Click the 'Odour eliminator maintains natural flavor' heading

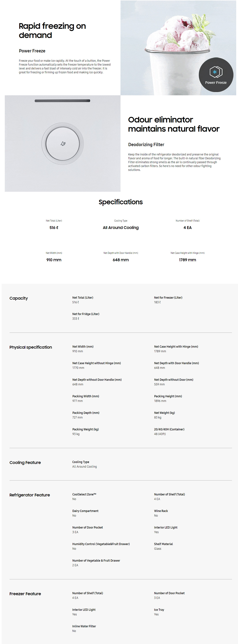click(173, 124)
